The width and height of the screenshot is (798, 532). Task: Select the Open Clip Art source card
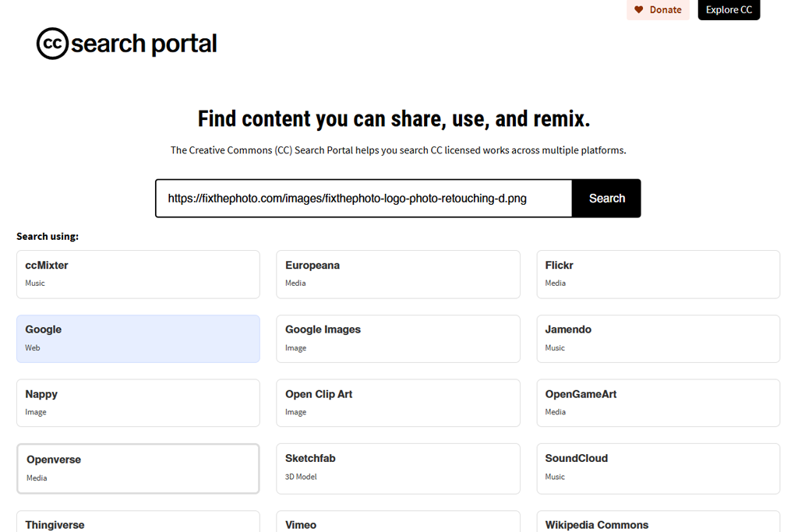coord(398,403)
